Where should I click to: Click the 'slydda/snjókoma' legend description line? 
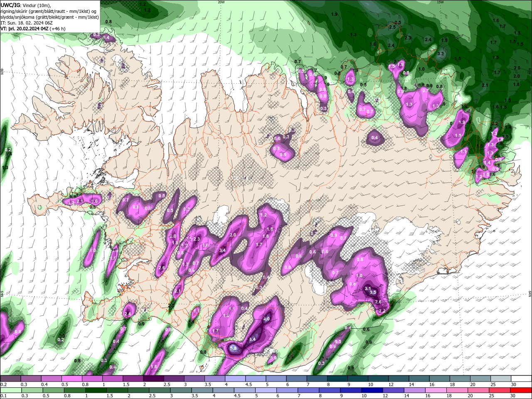tap(49, 17)
